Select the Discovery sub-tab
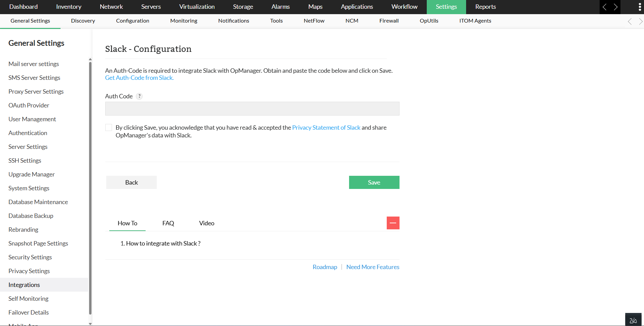 tap(83, 21)
